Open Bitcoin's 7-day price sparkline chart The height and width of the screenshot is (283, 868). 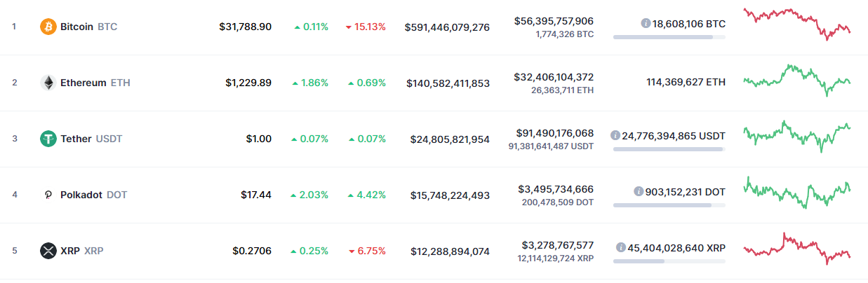(x=797, y=24)
